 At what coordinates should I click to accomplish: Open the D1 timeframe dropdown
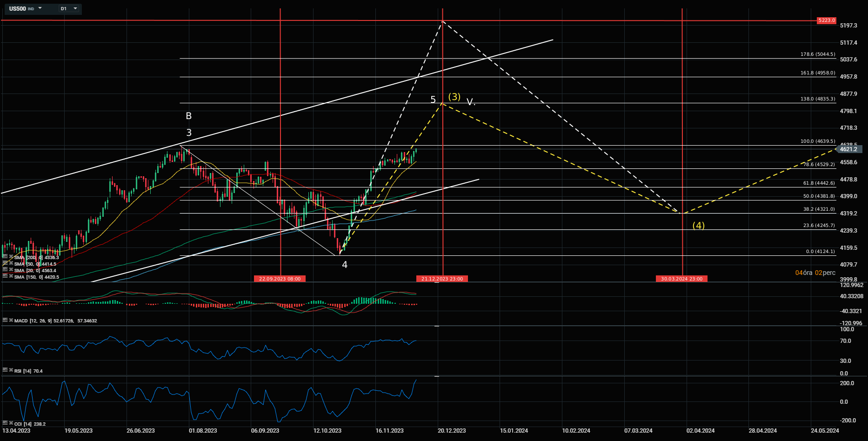point(69,8)
